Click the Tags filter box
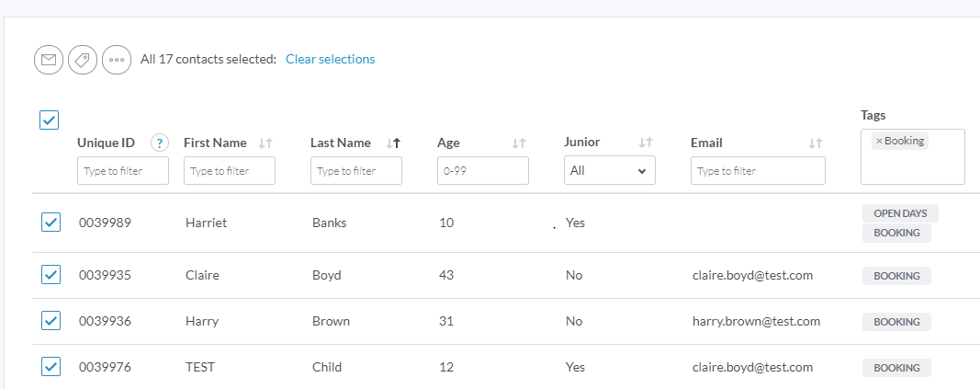This screenshot has height=389, width=980. click(x=913, y=166)
